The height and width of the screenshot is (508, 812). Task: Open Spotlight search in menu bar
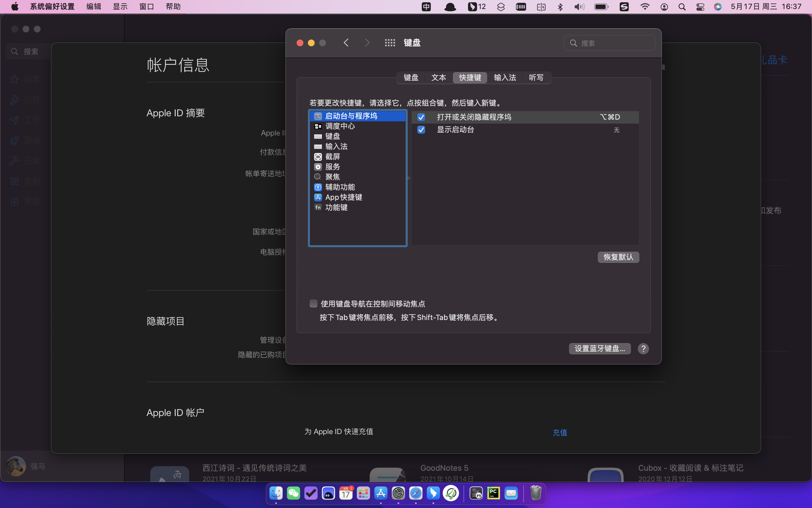682,7
